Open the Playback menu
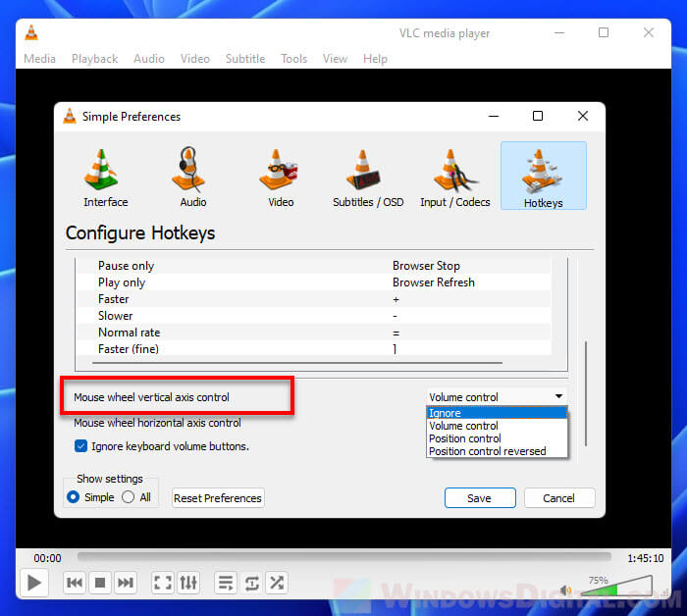 coord(94,59)
